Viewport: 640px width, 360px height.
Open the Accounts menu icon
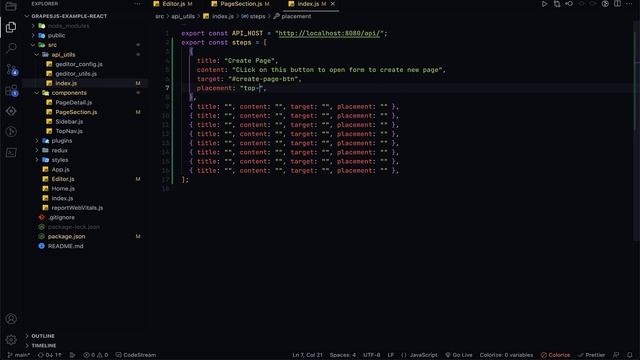(11, 318)
